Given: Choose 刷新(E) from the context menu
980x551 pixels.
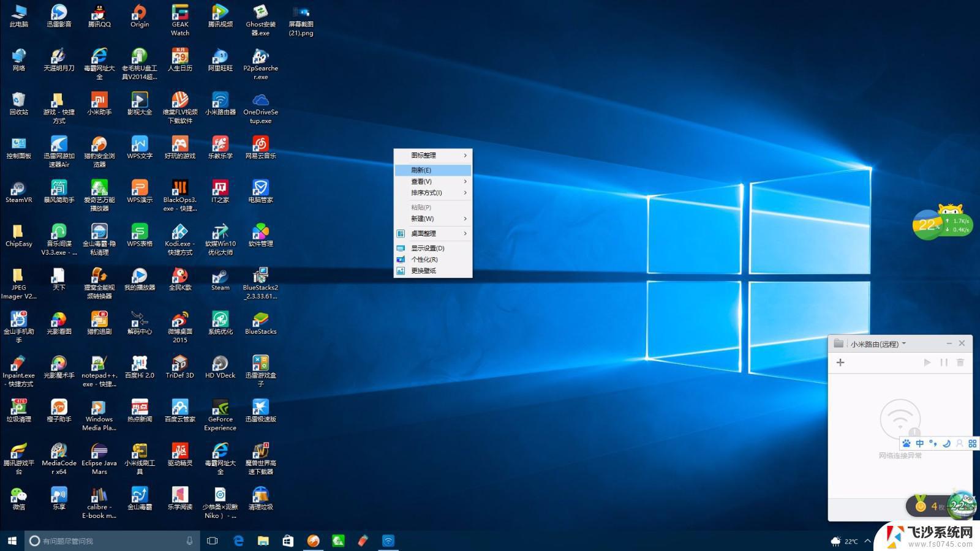Looking at the screenshot, I should pyautogui.click(x=433, y=170).
